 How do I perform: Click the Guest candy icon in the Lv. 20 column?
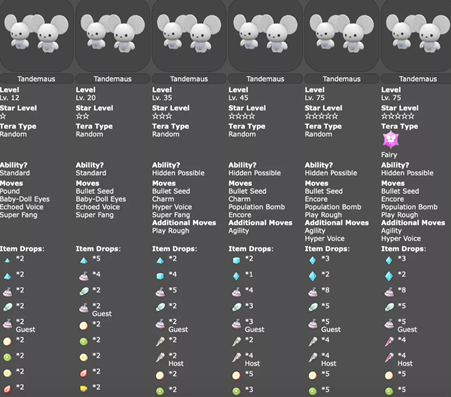(x=84, y=308)
